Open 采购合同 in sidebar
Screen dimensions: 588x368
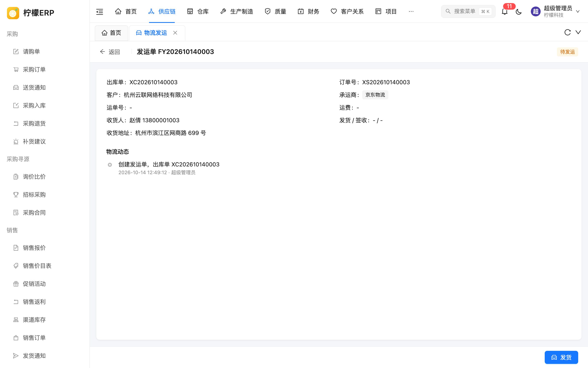tap(45, 213)
